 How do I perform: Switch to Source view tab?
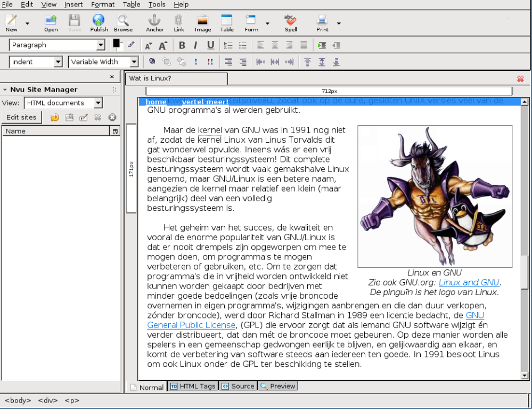point(238,386)
